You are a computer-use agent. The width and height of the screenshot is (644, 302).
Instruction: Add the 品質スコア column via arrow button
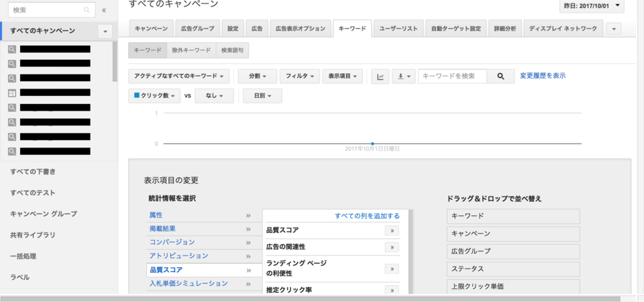(390, 230)
